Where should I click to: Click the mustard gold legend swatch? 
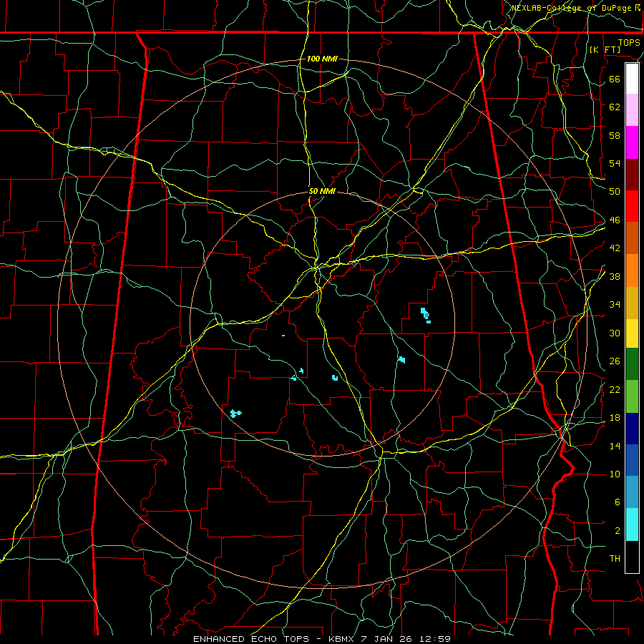click(632, 303)
